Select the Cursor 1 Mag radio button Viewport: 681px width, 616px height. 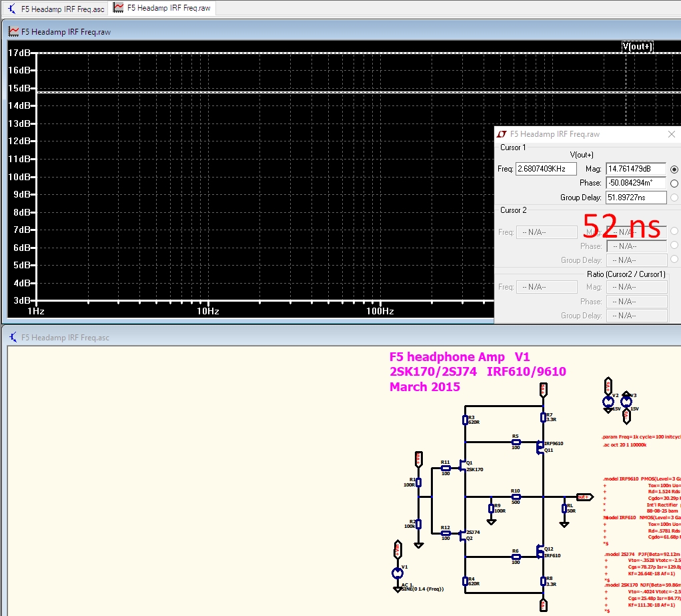pos(674,170)
